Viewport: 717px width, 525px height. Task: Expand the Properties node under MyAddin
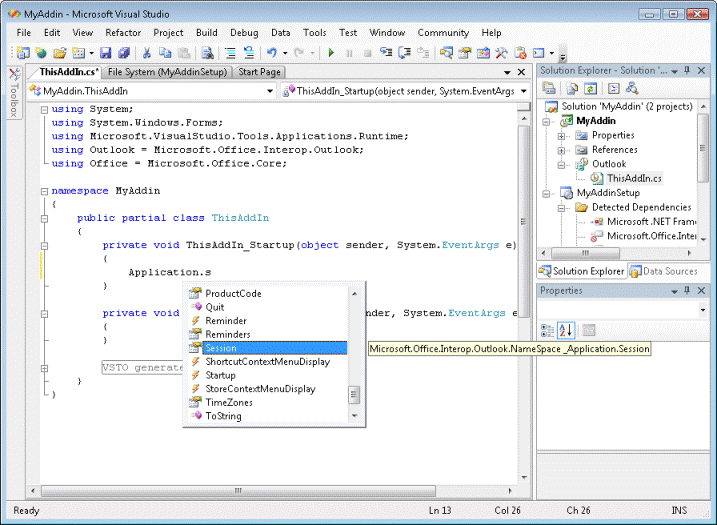[561, 136]
